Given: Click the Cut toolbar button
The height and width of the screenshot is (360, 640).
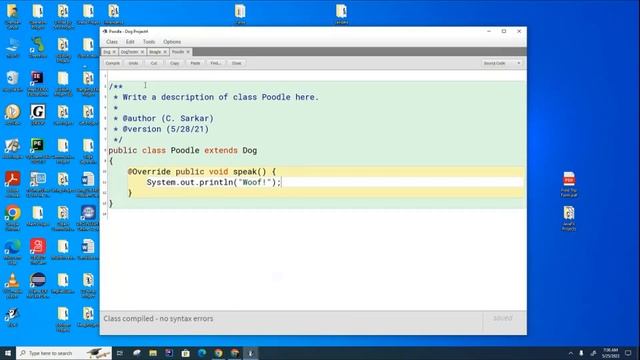Looking at the screenshot, I should (154, 63).
